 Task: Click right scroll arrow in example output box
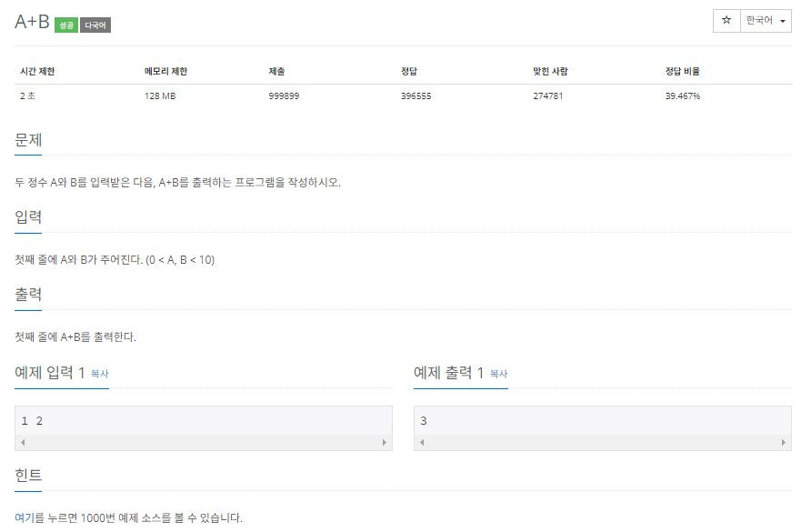click(x=784, y=442)
